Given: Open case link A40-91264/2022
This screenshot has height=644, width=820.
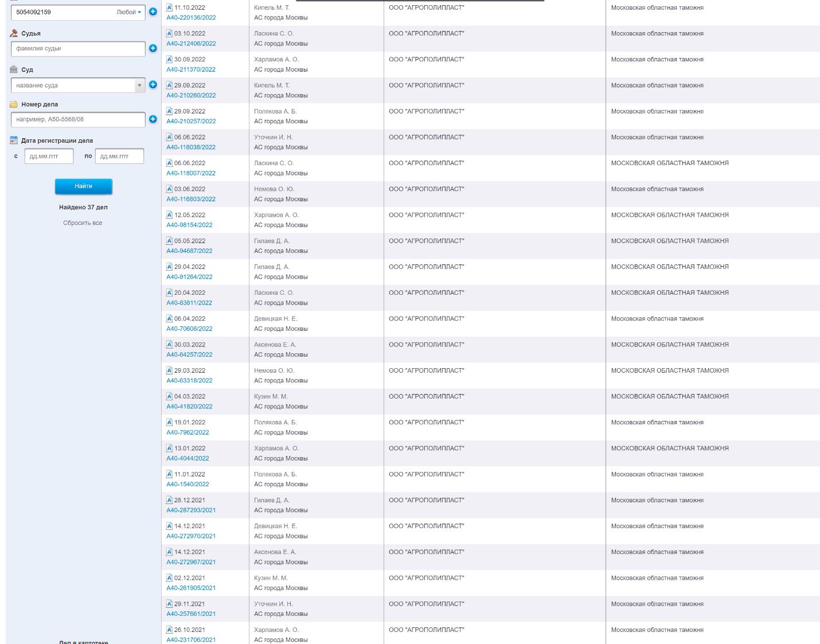Looking at the screenshot, I should coord(189,277).
